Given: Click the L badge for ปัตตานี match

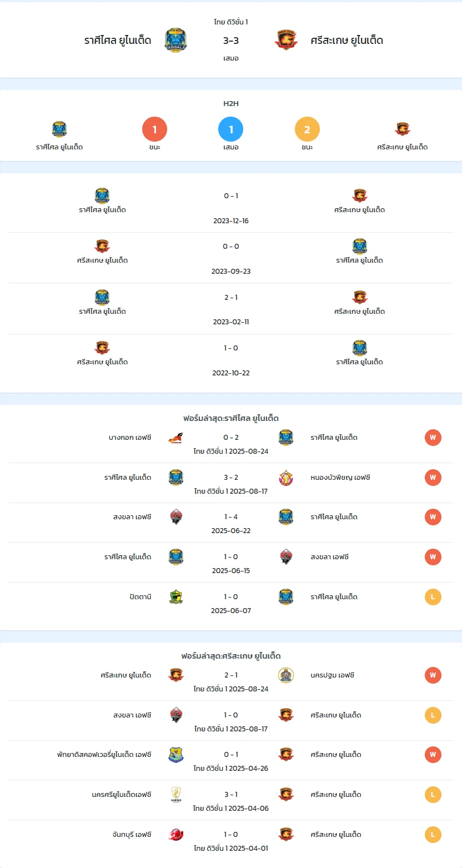Looking at the screenshot, I should (x=433, y=597).
